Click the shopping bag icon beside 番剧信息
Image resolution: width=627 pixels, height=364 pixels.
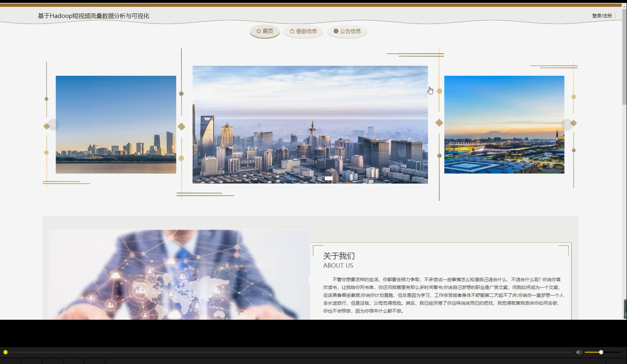click(x=291, y=31)
